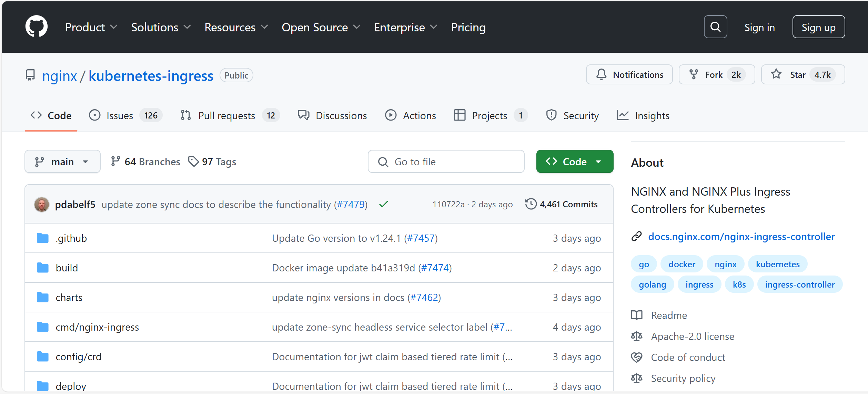The image size is (868, 394).
Task: Select the nginx topic tag
Action: pyautogui.click(x=725, y=264)
